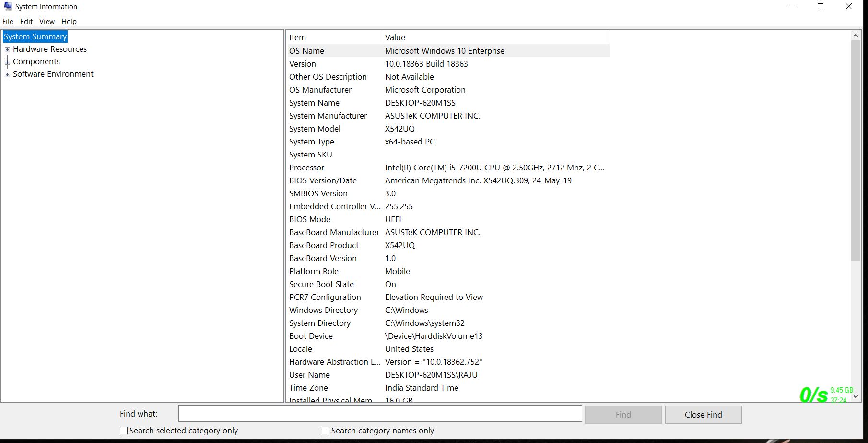Select the Processor row
The image size is (868, 443).
click(448, 168)
